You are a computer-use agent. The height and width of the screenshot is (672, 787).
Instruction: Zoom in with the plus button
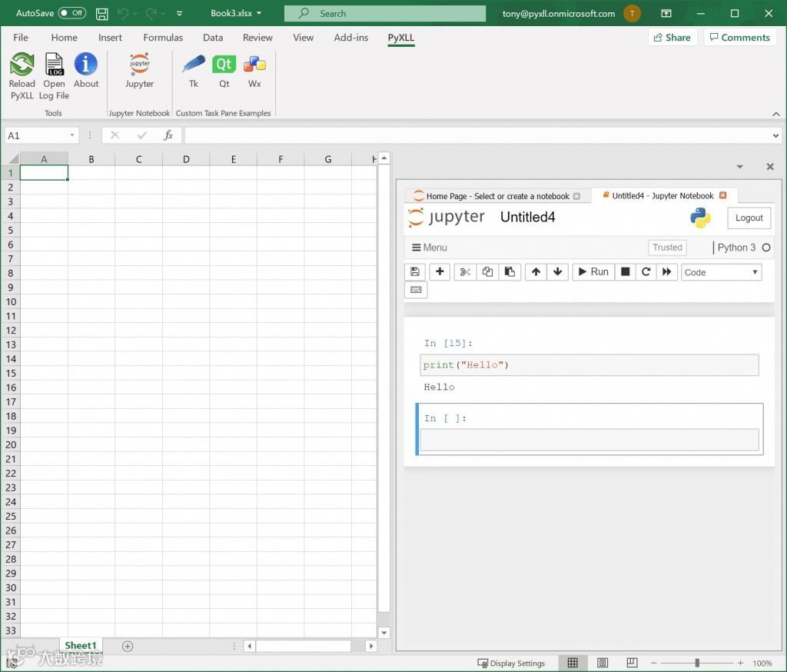[740, 663]
